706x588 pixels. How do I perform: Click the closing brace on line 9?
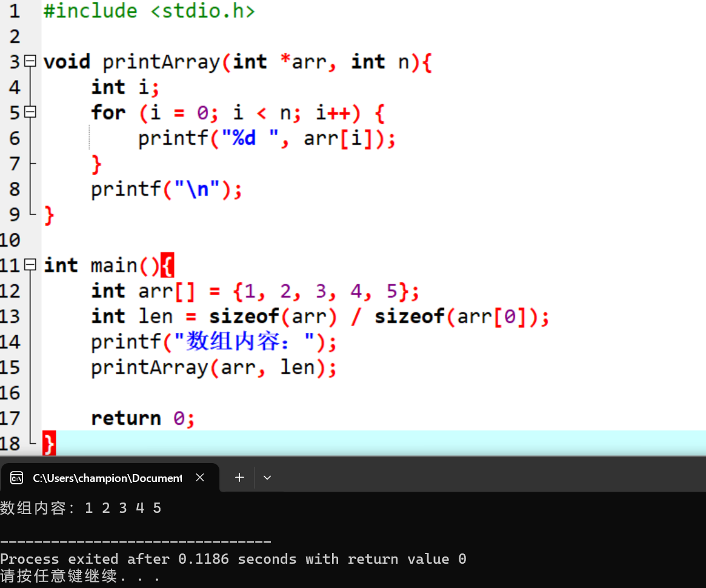(x=49, y=215)
